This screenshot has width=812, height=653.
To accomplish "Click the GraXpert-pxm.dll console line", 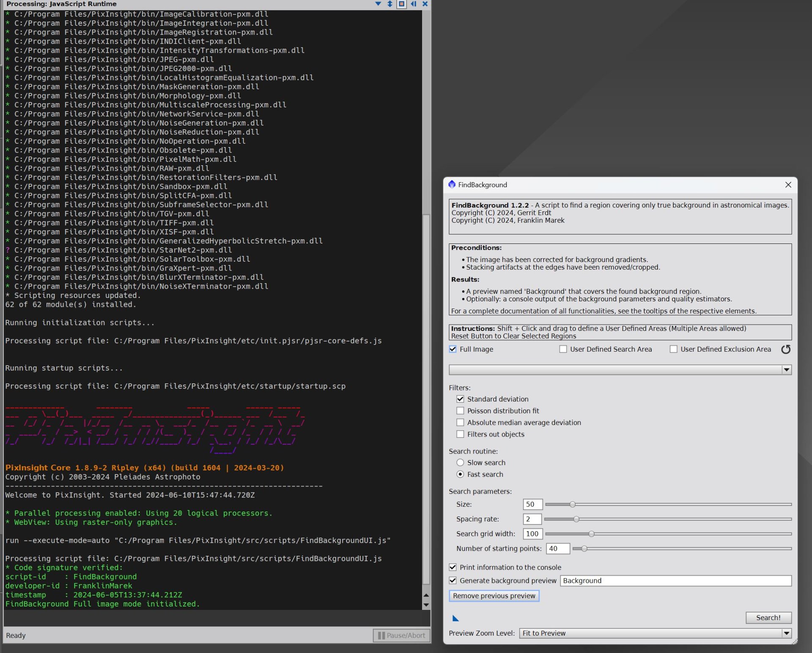I will [x=118, y=268].
